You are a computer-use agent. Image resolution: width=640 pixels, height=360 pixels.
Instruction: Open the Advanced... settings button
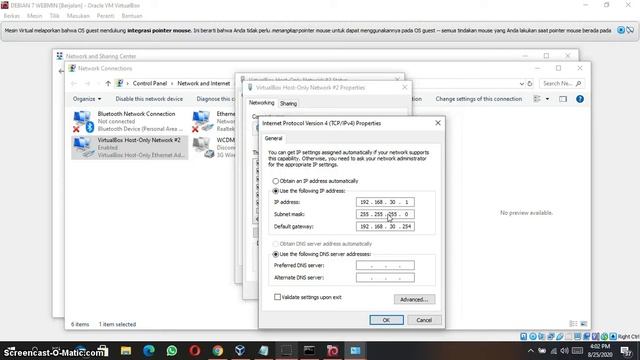click(x=414, y=299)
